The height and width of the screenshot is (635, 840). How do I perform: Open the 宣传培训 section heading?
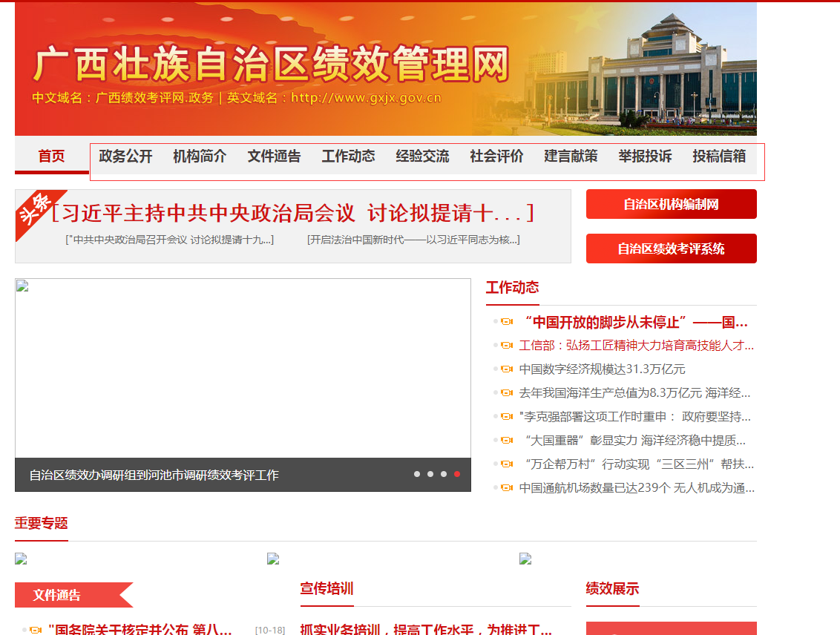pyautogui.click(x=327, y=588)
